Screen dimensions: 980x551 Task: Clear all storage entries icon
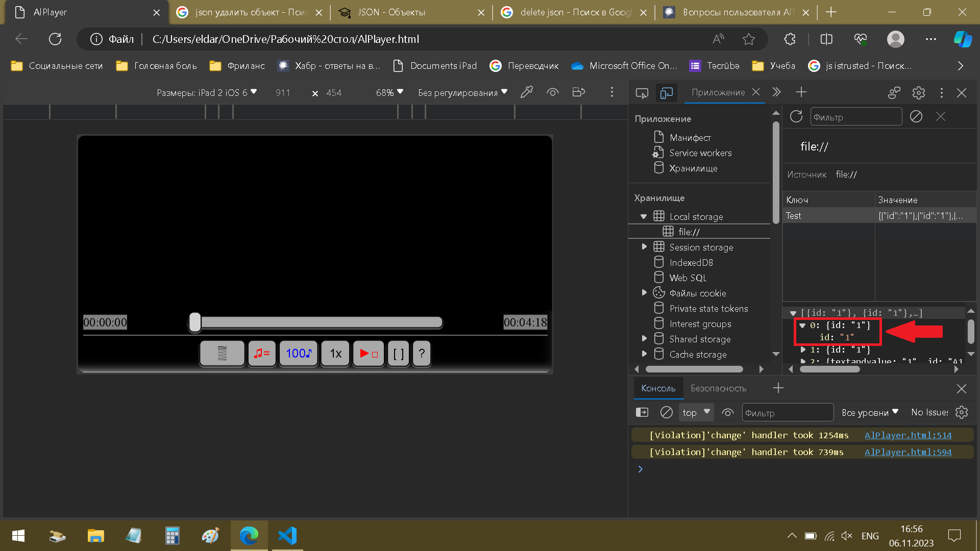coord(916,117)
